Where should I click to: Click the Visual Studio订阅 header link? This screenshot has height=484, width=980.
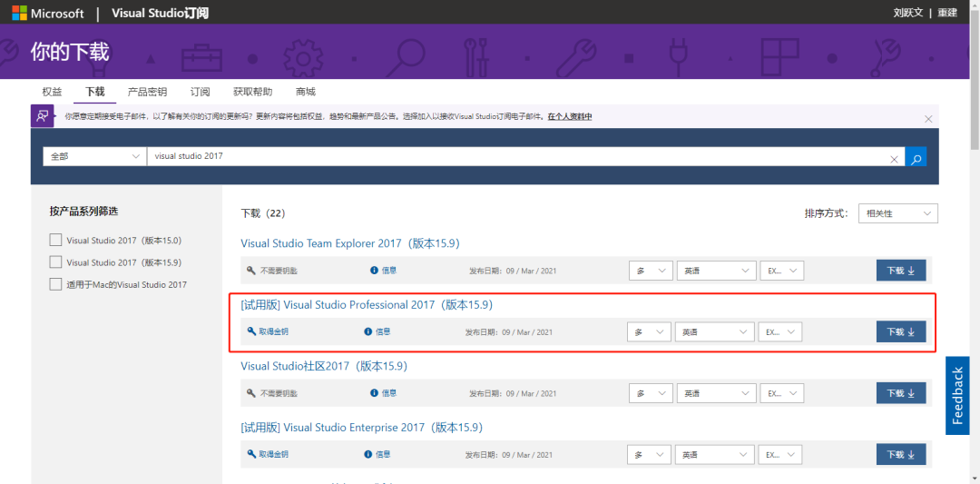pyautogui.click(x=160, y=13)
